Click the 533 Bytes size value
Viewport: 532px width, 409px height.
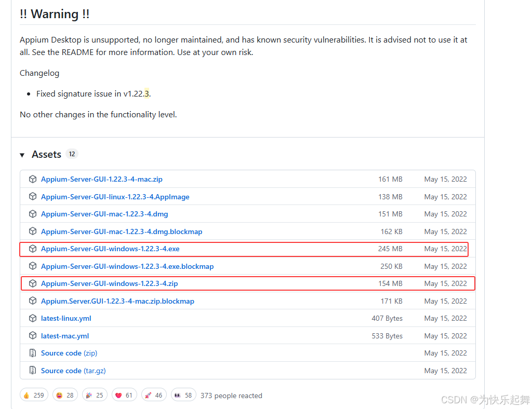tap(387, 336)
